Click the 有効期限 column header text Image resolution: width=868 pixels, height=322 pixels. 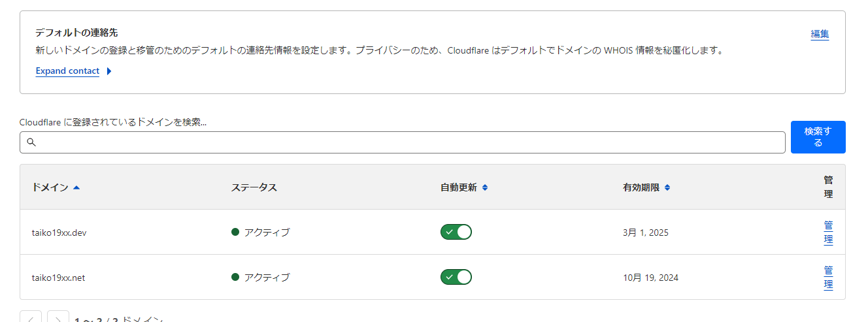[641, 187]
